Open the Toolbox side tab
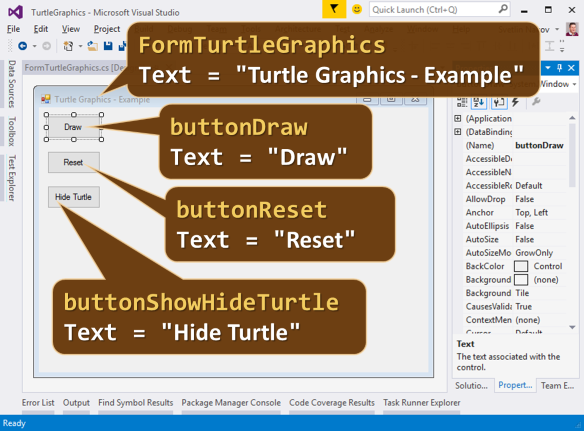The height and width of the screenshot is (431, 584). [x=12, y=131]
